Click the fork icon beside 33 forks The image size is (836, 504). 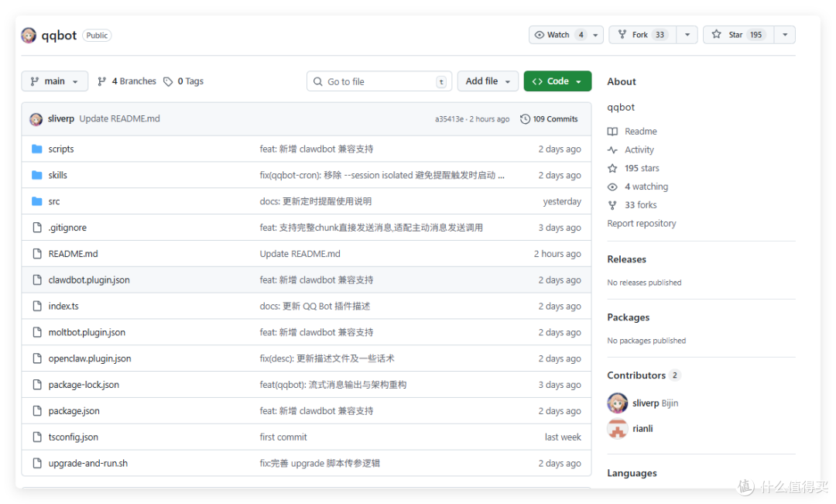click(612, 205)
